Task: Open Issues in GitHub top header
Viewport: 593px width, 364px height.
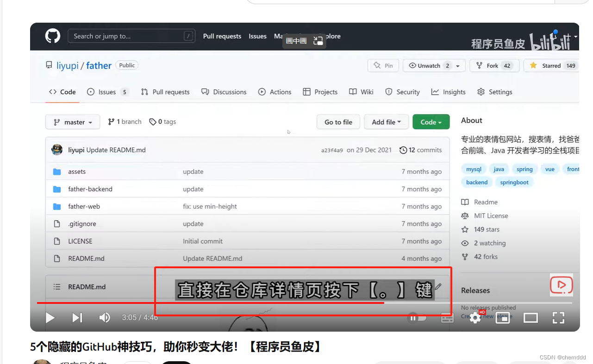Action: 257,36
